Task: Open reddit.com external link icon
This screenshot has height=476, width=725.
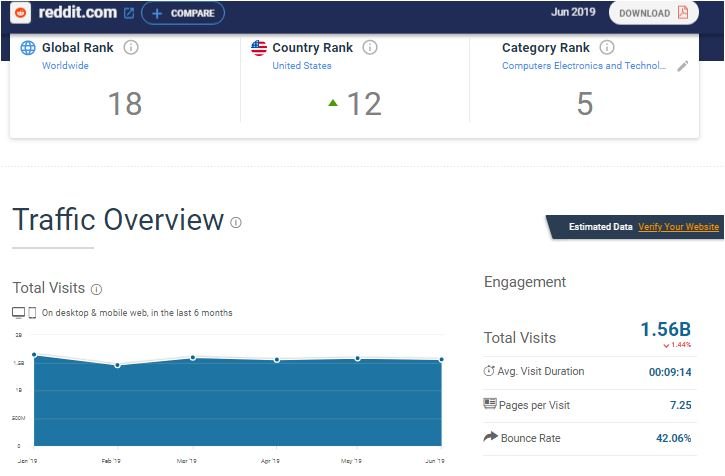Action: (x=129, y=13)
